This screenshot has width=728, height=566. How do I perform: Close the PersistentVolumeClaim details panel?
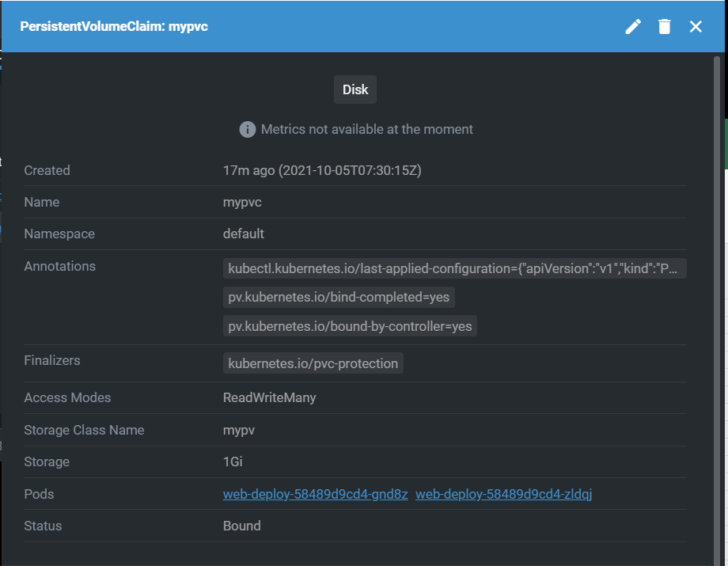coord(696,27)
